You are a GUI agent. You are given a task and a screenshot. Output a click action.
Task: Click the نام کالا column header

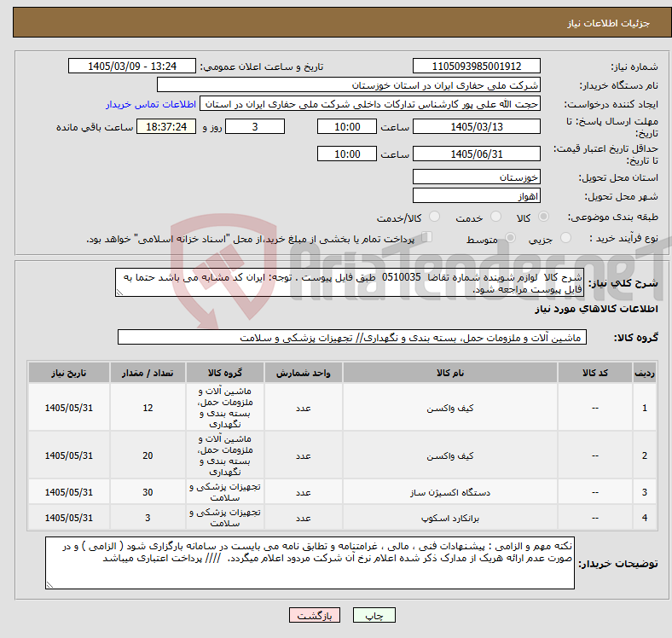point(450,373)
